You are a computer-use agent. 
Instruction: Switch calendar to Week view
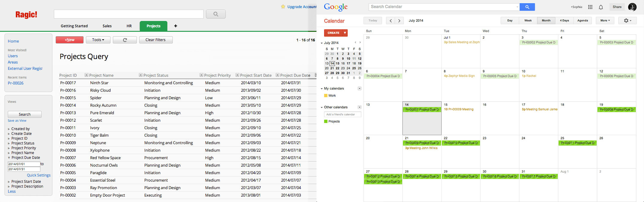[528, 21]
